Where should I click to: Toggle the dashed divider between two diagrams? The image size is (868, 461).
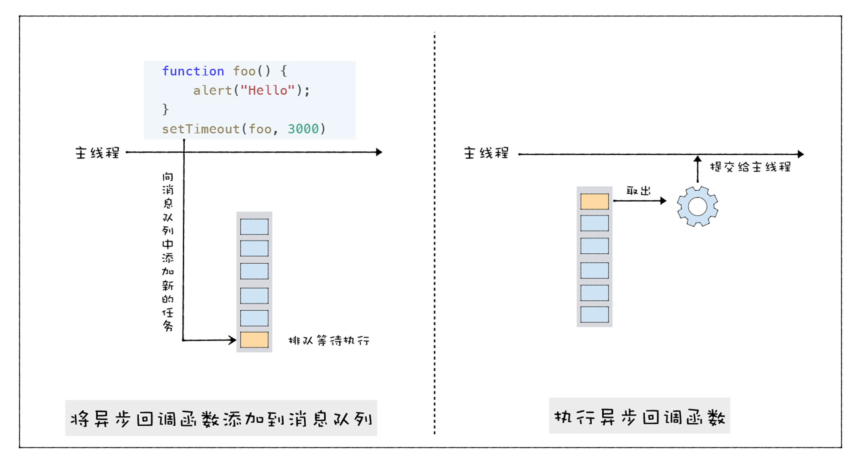[x=434, y=230]
